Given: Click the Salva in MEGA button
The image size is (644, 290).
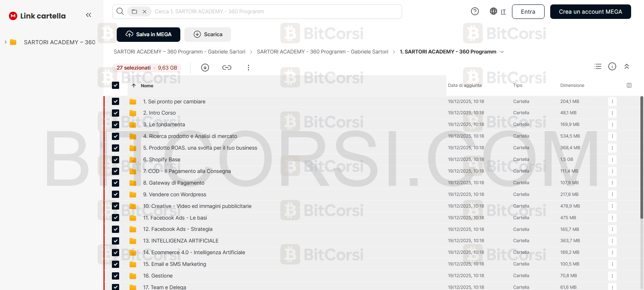Looking at the screenshot, I should click(149, 35).
